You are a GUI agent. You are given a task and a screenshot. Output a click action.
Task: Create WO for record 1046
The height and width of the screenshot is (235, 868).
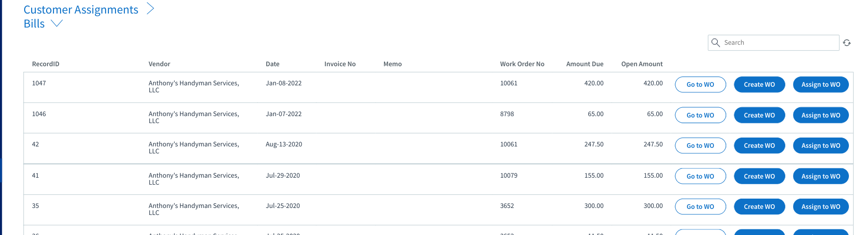(x=760, y=115)
